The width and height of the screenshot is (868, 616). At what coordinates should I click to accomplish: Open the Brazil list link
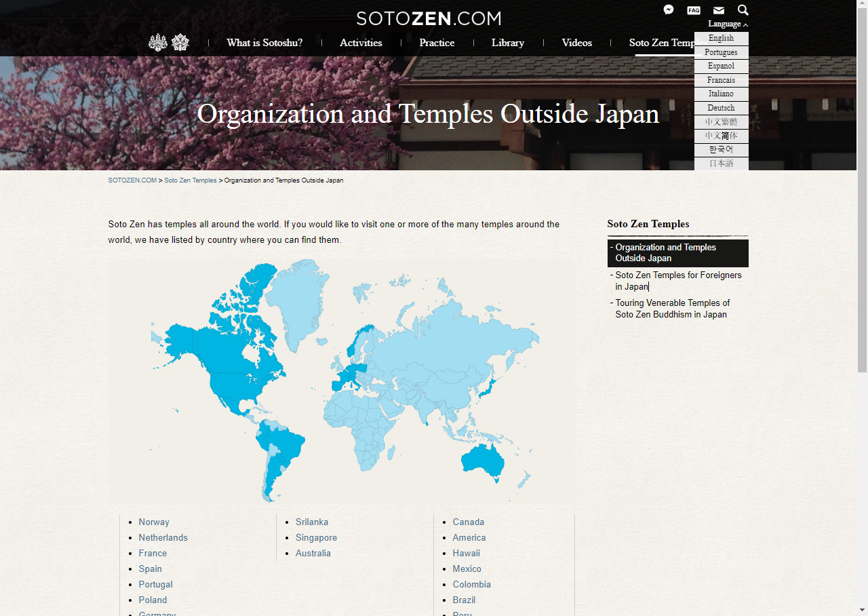(x=464, y=600)
